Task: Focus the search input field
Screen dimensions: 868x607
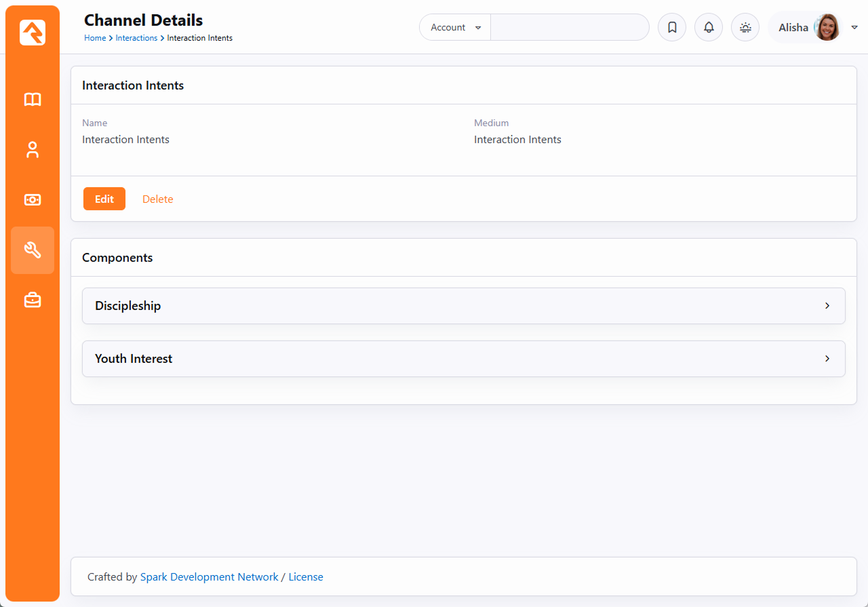Action: pyautogui.click(x=569, y=28)
